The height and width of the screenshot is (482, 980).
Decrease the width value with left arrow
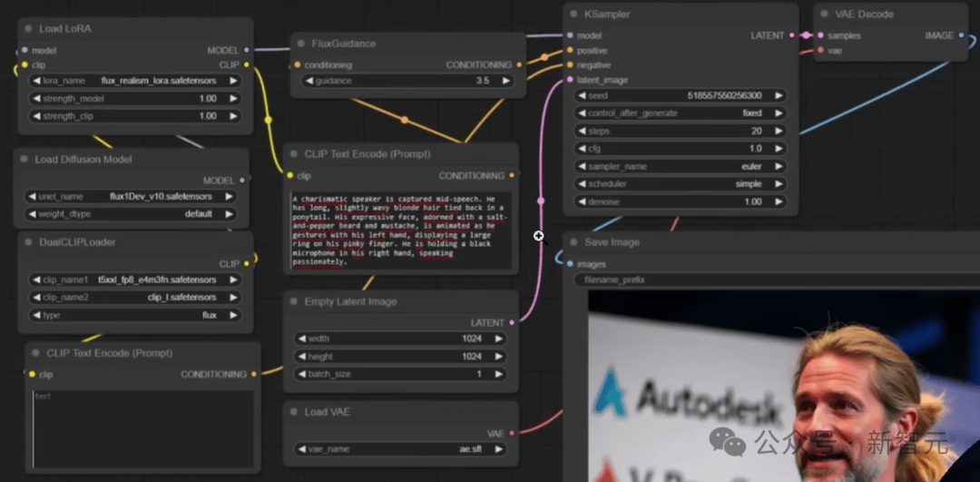pyautogui.click(x=301, y=339)
